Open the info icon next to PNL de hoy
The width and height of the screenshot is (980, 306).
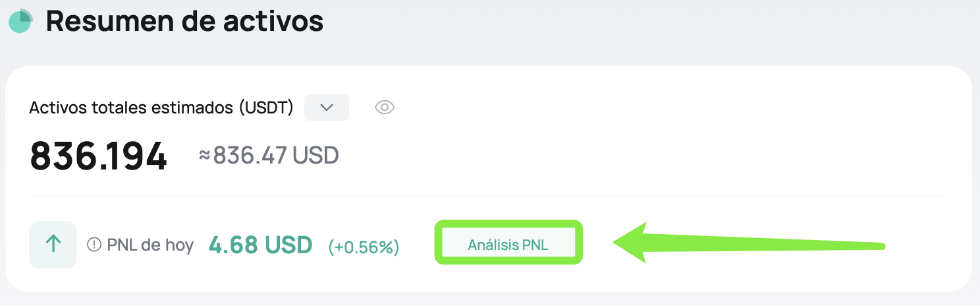tap(94, 245)
